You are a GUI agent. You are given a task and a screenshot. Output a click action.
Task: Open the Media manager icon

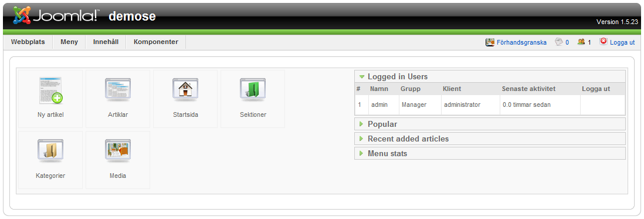[x=118, y=151]
